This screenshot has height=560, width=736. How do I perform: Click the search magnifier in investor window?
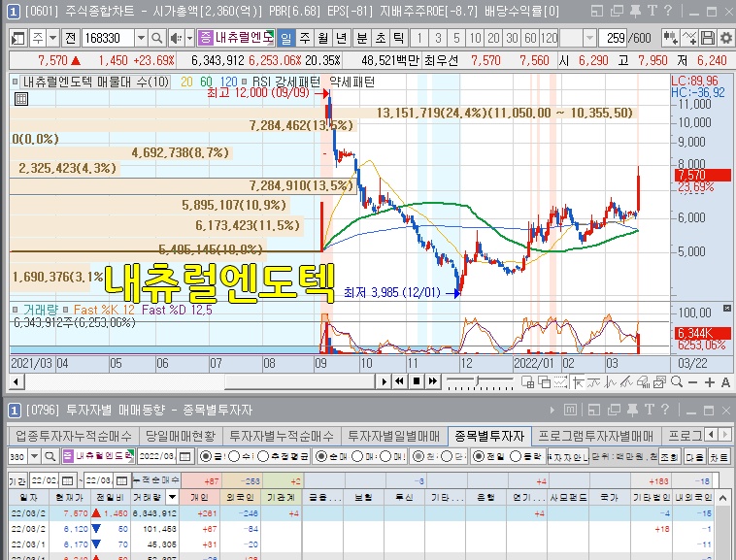click(50, 456)
